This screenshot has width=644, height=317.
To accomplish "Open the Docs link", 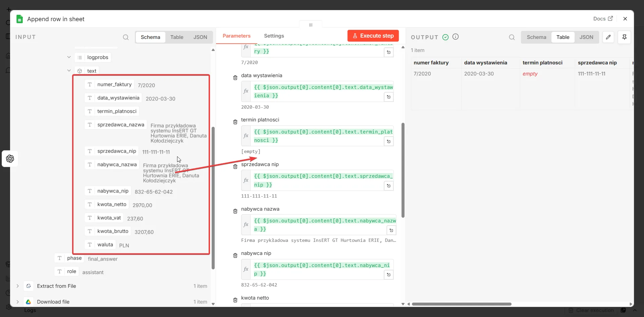I will pyautogui.click(x=603, y=19).
